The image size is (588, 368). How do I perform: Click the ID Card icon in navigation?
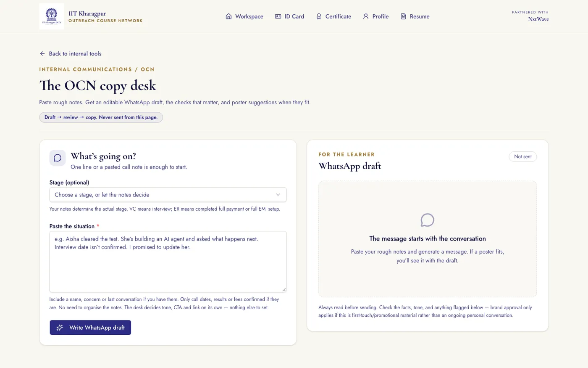point(278,16)
